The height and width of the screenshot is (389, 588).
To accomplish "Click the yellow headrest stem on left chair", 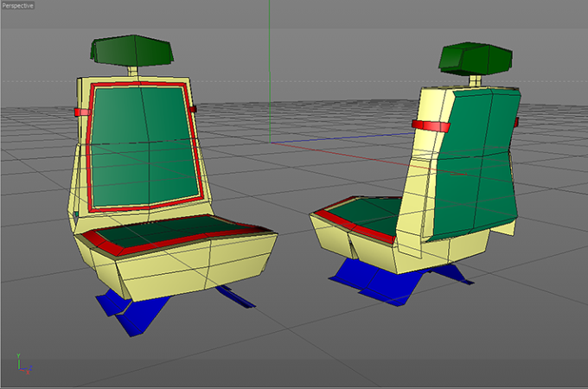I will (133, 72).
